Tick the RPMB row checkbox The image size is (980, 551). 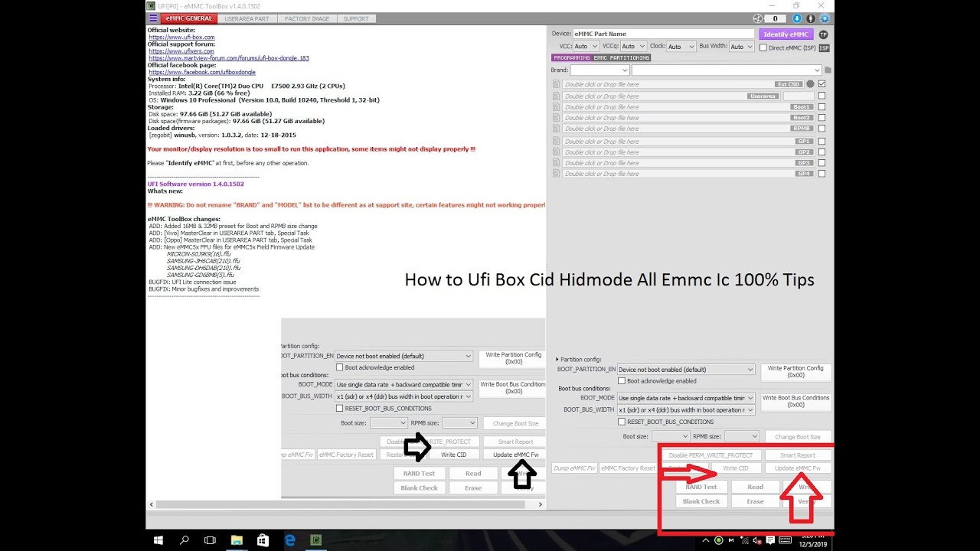822,129
